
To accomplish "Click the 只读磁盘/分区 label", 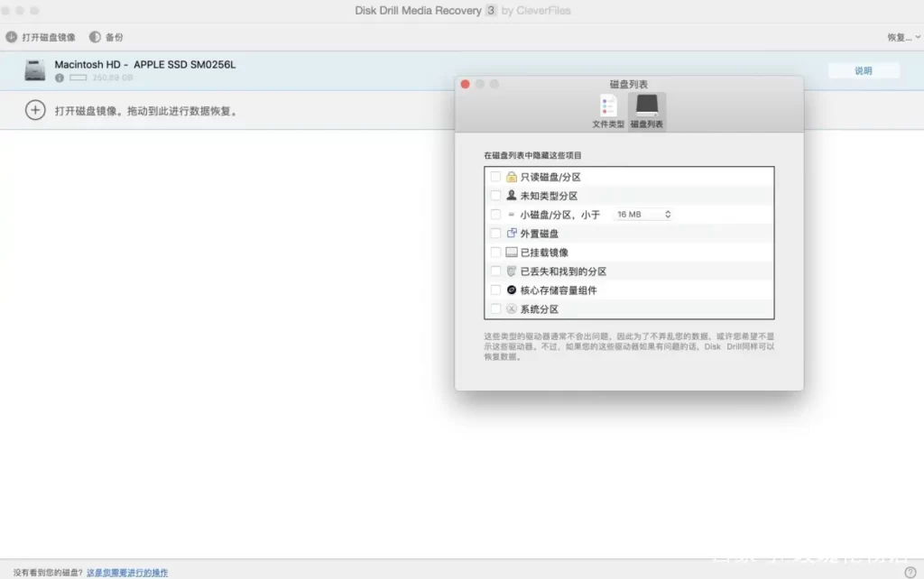I will click(550, 177).
